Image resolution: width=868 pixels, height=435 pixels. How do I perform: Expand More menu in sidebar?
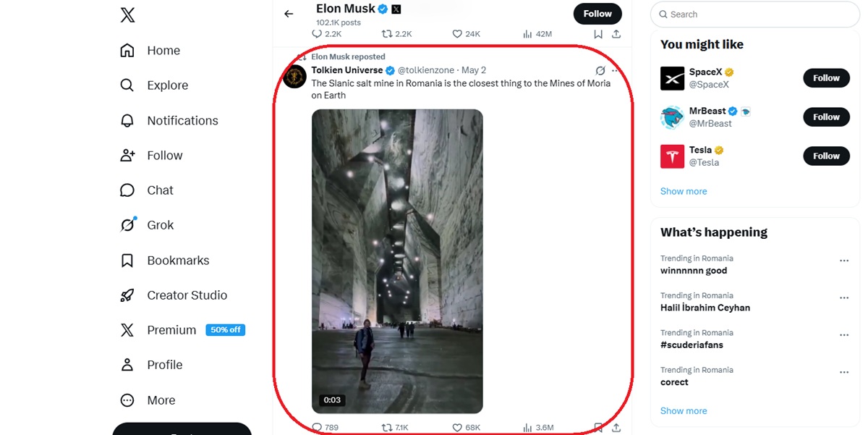[x=149, y=400]
